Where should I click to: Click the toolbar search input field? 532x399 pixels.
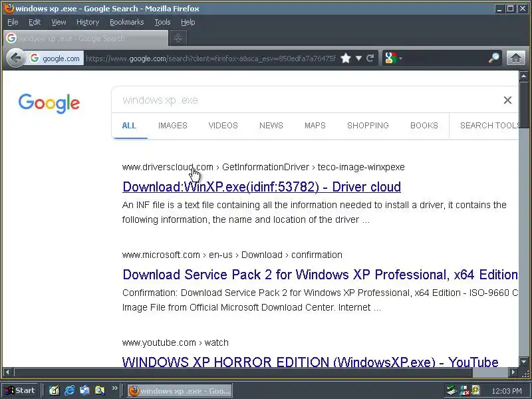(445, 59)
